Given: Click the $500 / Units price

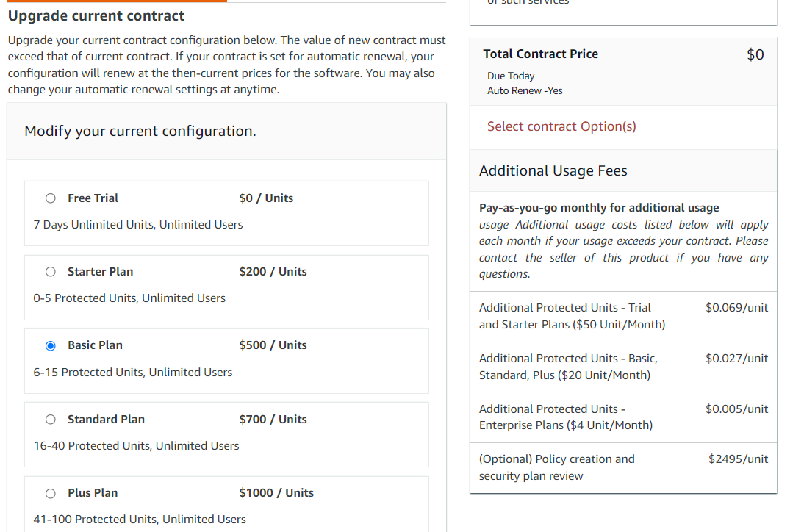Looking at the screenshot, I should coord(273,345).
